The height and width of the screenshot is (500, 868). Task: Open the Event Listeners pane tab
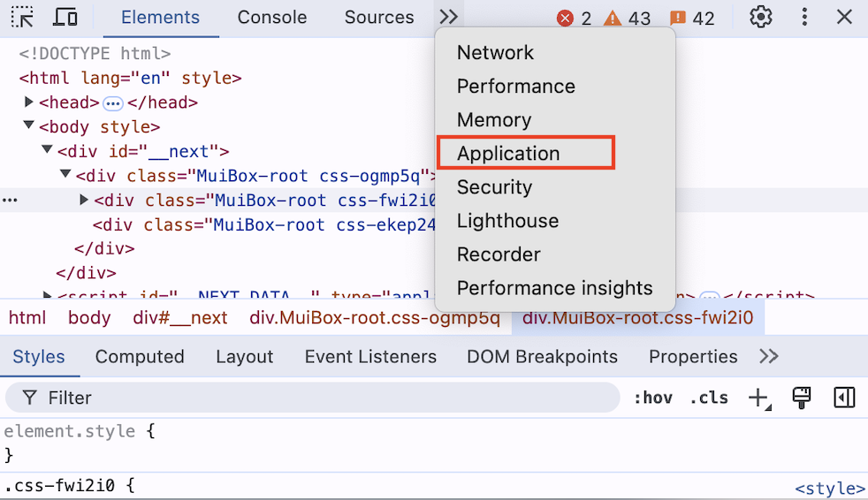point(370,357)
